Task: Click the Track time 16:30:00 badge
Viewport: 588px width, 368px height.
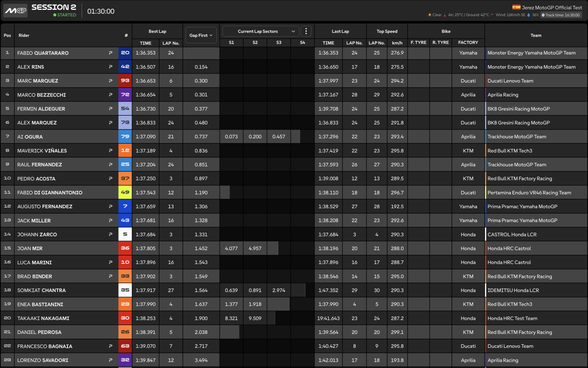Action: [x=561, y=15]
